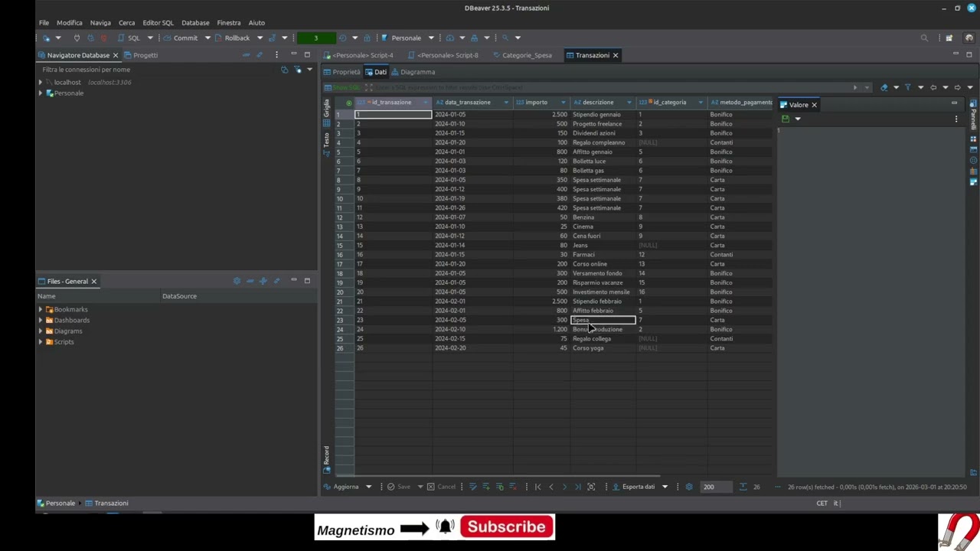Screen dimensions: 980x551
Task: Open the Database menu
Action: pos(195,23)
